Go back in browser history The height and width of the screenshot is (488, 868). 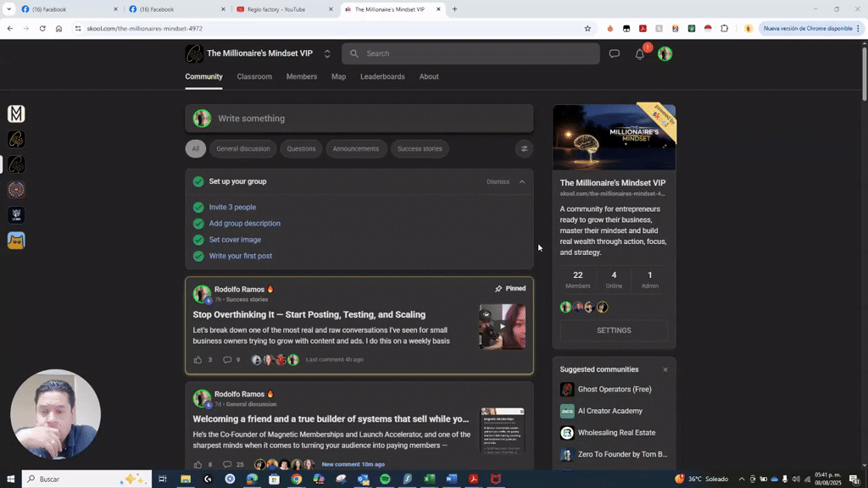(x=10, y=28)
